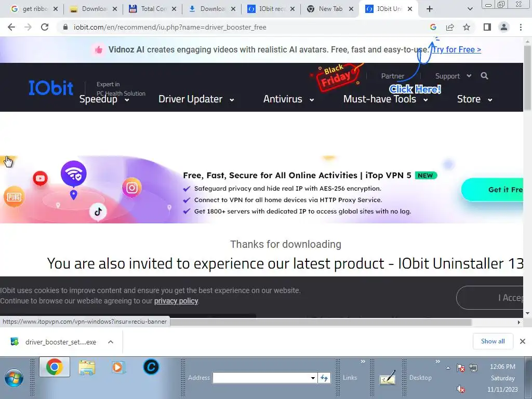Click the browser forward arrow
Image resolution: width=532 pixels, height=399 pixels.
click(28, 27)
